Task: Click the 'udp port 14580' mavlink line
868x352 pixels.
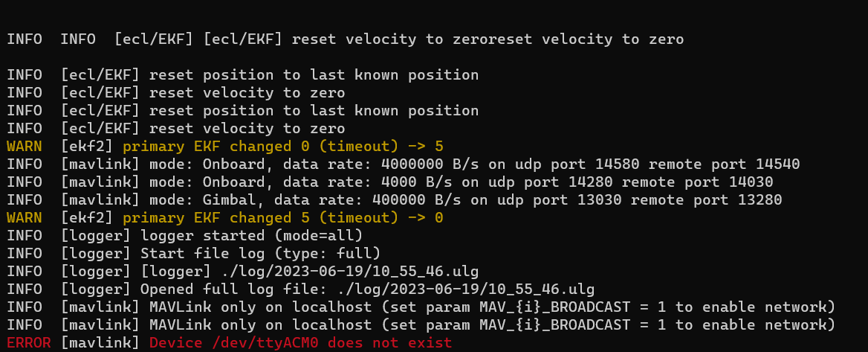Action: (403, 164)
